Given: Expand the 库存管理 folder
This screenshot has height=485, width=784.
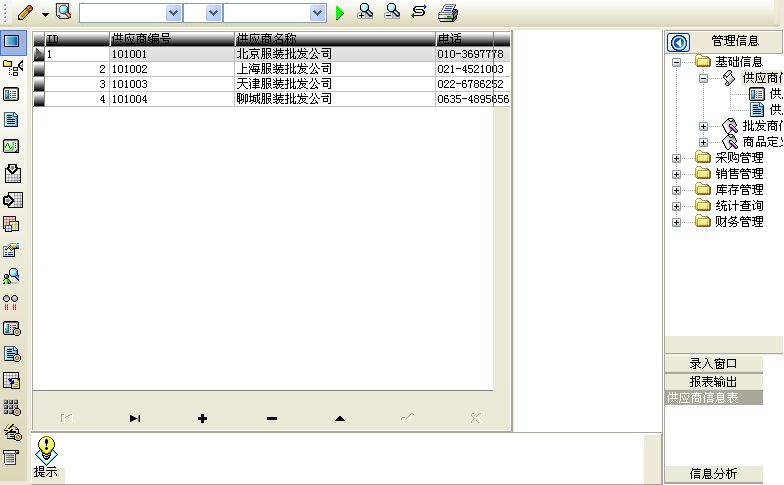Looking at the screenshot, I should [x=676, y=190].
